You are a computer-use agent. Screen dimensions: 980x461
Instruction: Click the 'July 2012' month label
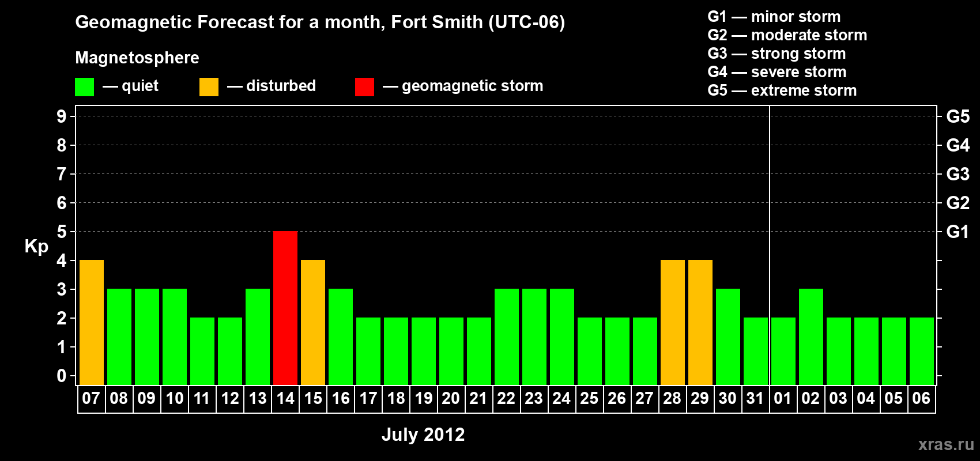(x=423, y=434)
